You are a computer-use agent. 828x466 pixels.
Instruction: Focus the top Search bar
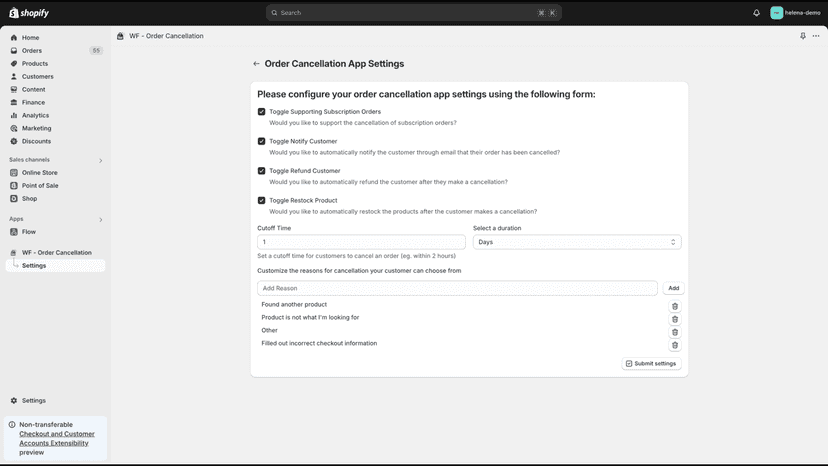point(413,13)
